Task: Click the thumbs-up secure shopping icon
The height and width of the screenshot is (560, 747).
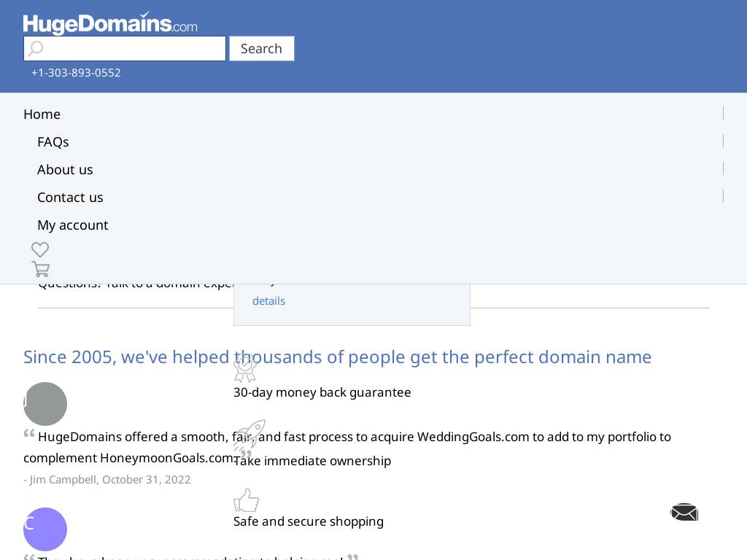Action: tap(247, 501)
